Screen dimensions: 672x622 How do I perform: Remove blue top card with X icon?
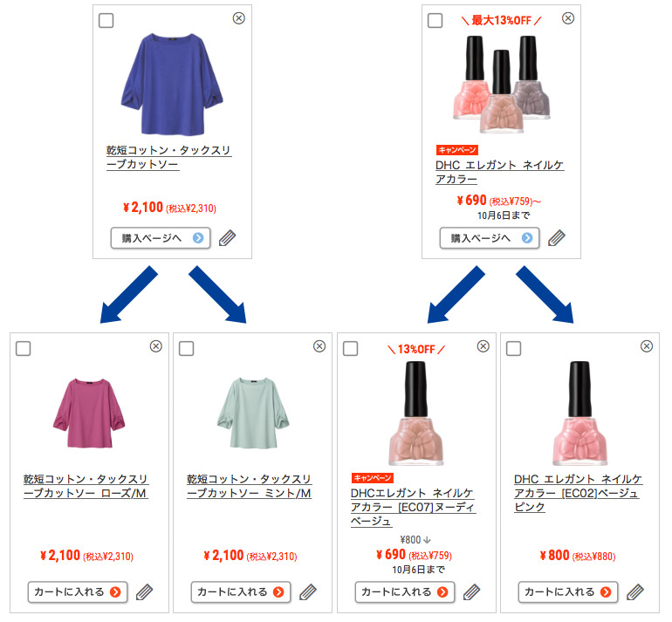tap(239, 18)
